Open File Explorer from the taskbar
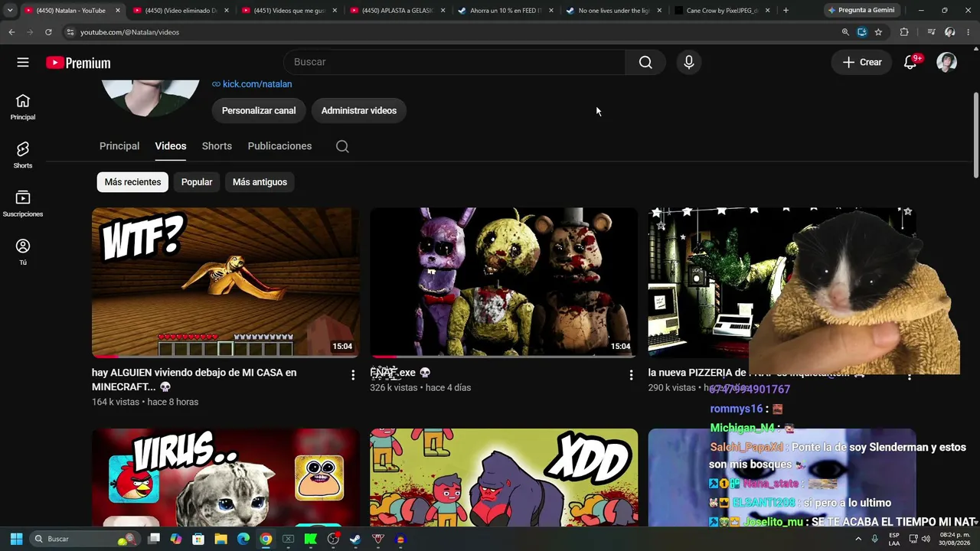 click(x=220, y=539)
